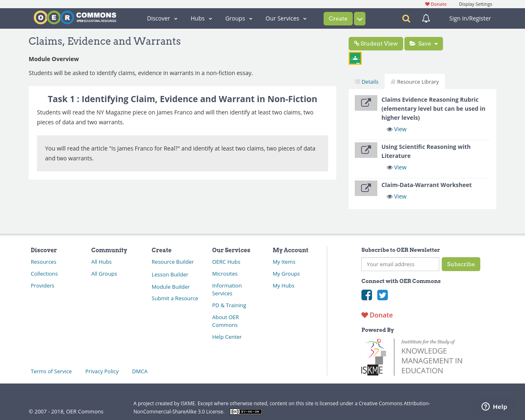Click the newsletter email address field
Viewport: 525px width, 420px height.
point(400,264)
